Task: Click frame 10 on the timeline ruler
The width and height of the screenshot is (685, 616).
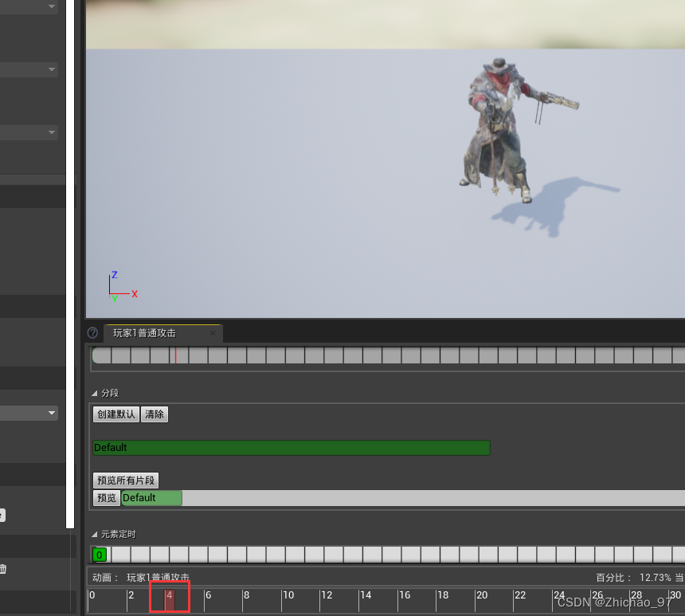Action: click(x=288, y=595)
